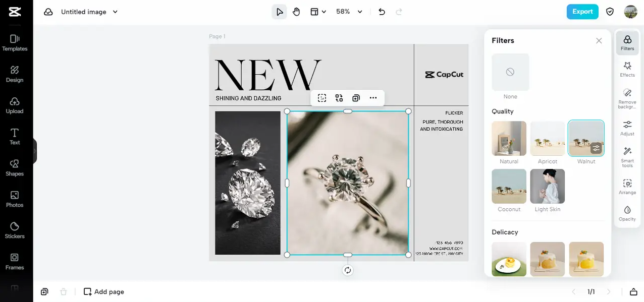Screen dimensions: 644x302
Task: Open the 58% zoom level dropdown
Action: point(349,12)
